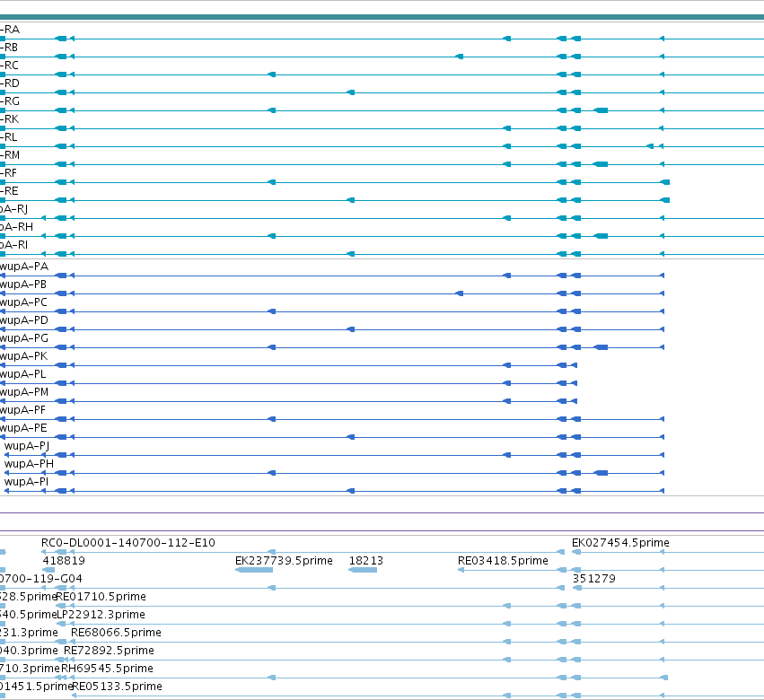Click the EK237739.5prime exon block
This screenshot has height=700, width=764.
254,570
